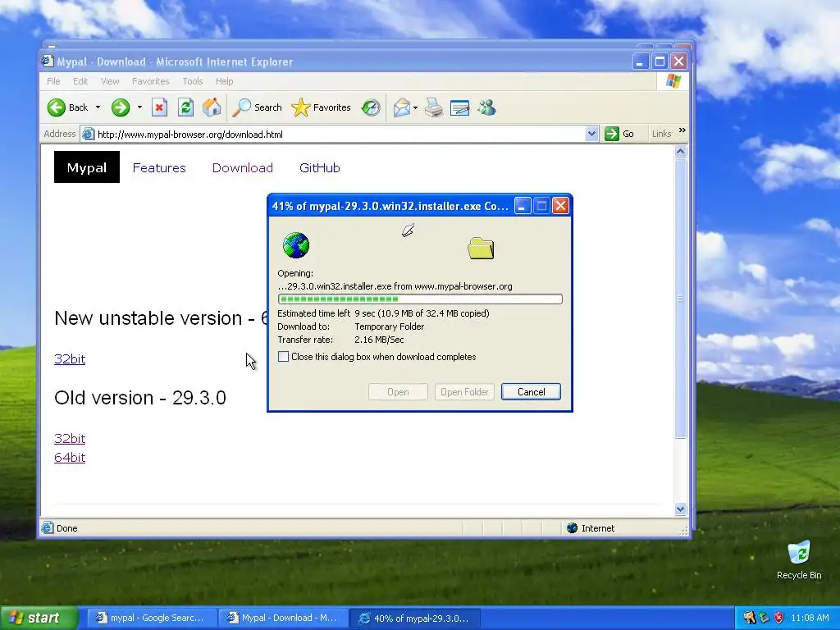
Task: Click the Windows flag logo in IE
Action: [673, 81]
